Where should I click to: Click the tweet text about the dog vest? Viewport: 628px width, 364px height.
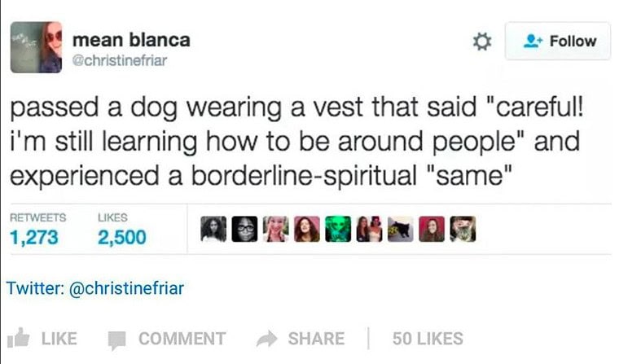(296, 142)
